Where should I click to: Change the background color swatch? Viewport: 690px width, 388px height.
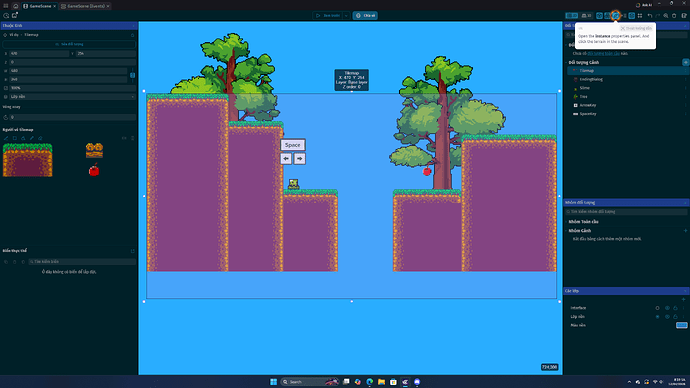(x=682, y=325)
